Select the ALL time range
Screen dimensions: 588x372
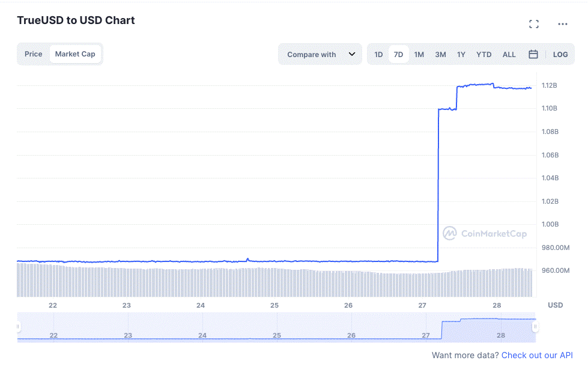pos(509,55)
